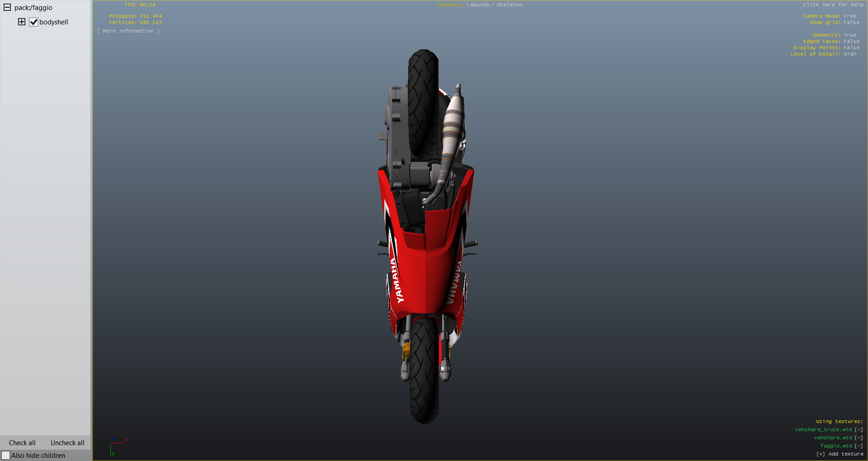868x461 pixels.
Task: Click the [+] Add texture button
Action: (840, 454)
